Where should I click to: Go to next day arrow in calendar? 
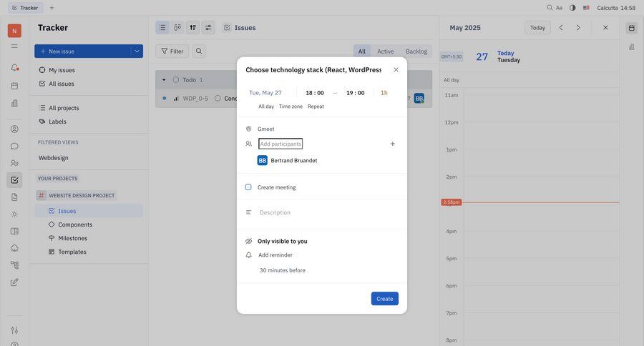click(x=578, y=28)
